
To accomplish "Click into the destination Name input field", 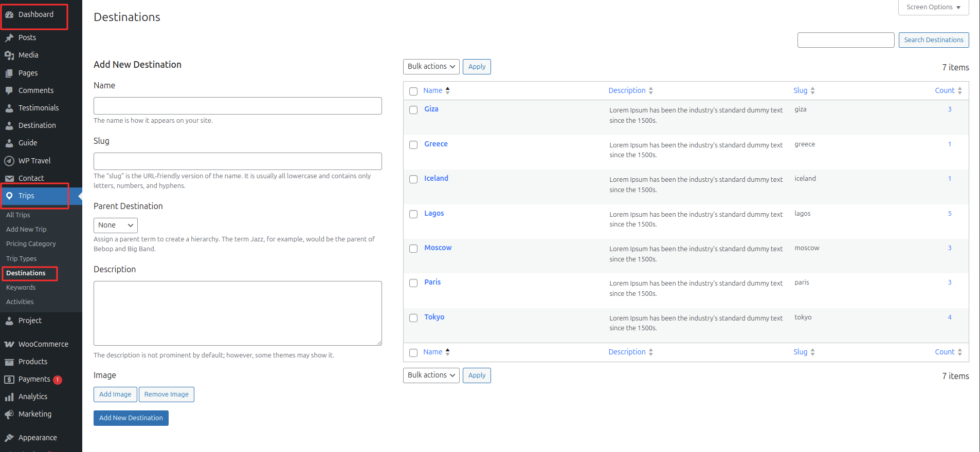I will tap(238, 106).
